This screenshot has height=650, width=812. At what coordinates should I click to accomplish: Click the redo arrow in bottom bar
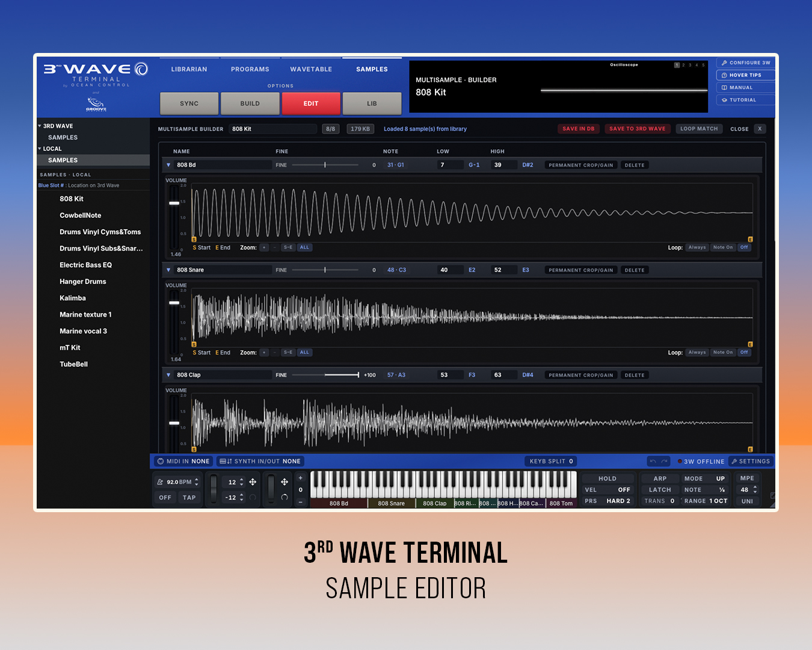coord(664,462)
